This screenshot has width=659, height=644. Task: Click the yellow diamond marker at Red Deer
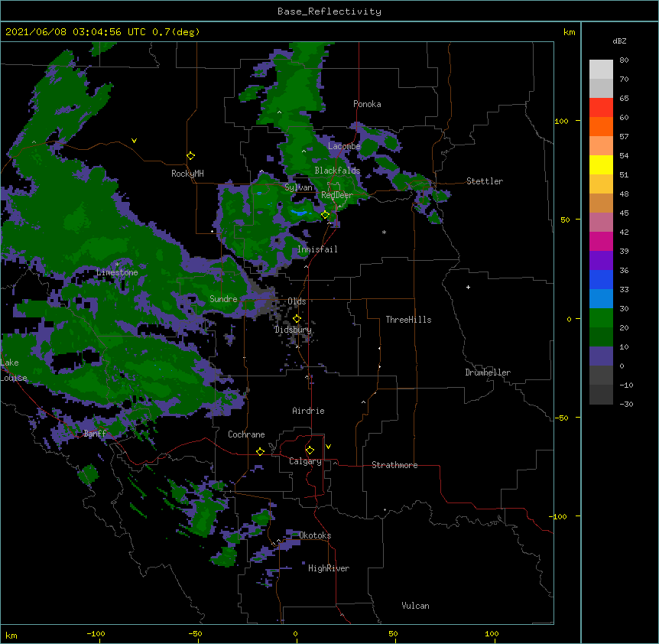point(325,215)
